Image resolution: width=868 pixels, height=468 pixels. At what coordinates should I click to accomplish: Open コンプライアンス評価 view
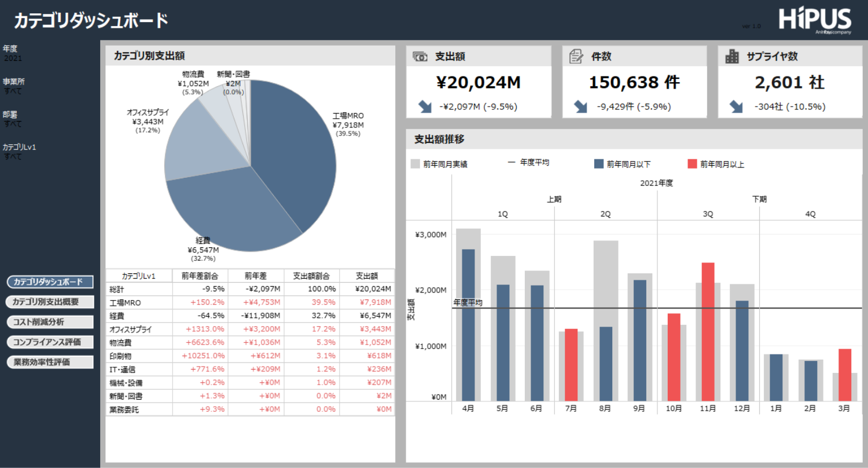click(x=50, y=342)
